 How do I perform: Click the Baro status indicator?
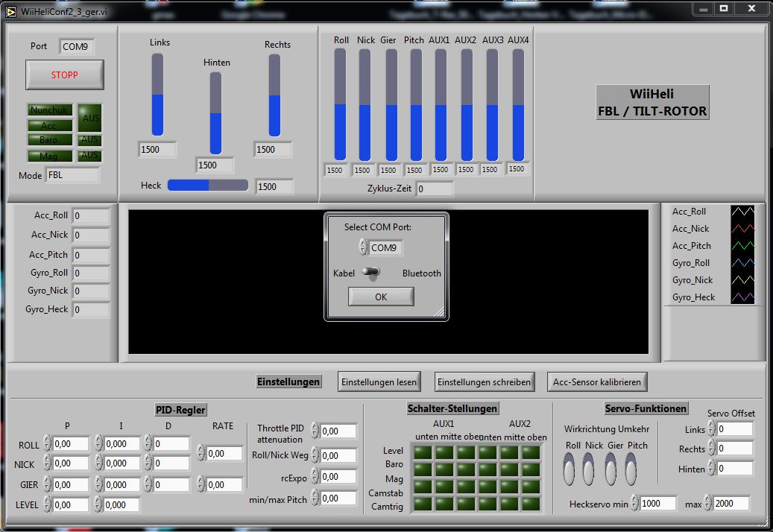(x=50, y=140)
